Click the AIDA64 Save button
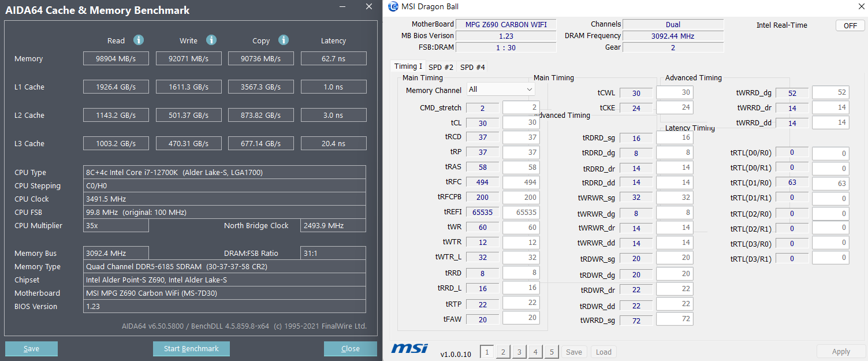868x361 pixels. (31, 349)
